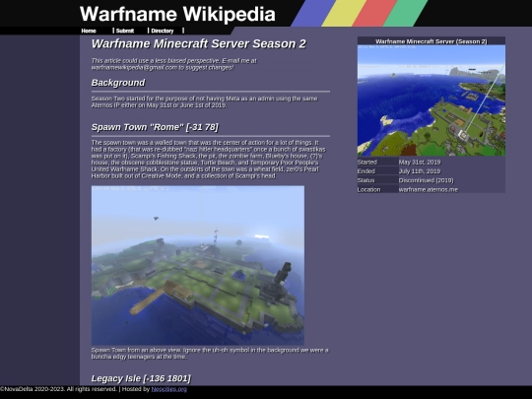Select the May 31st, 2019 value

pyautogui.click(x=420, y=163)
